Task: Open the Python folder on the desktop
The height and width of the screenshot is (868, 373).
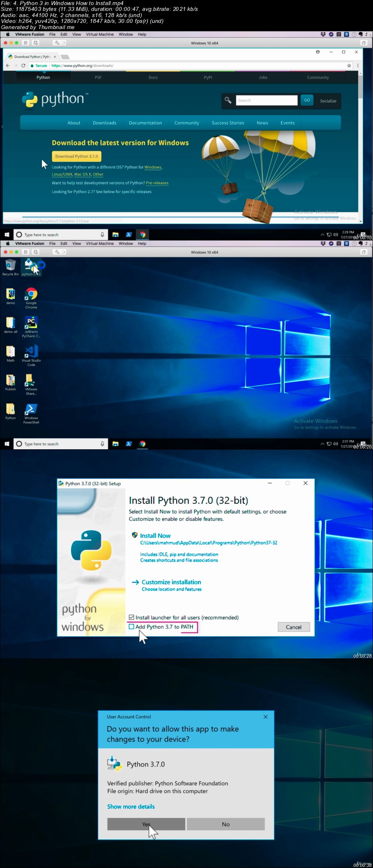Action: [x=11, y=411]
